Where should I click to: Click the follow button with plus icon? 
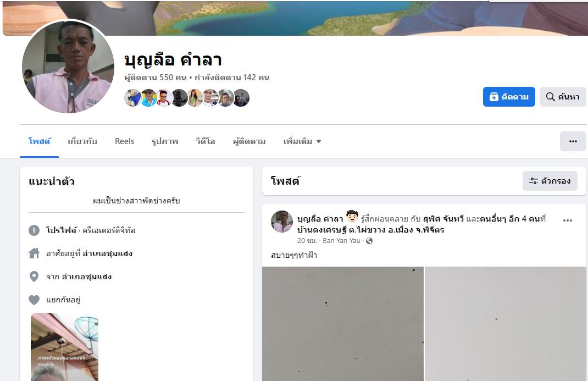[x=508, y=97]
